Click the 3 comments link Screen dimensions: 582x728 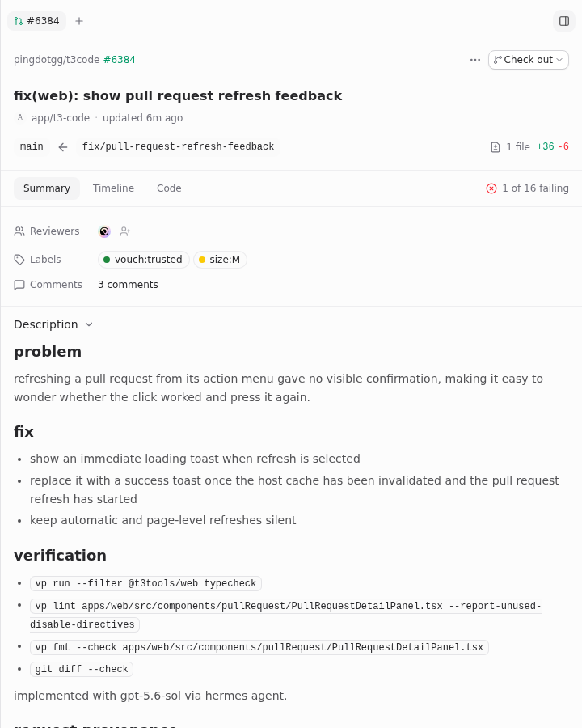pyautogui.click(x=128, y=285)
